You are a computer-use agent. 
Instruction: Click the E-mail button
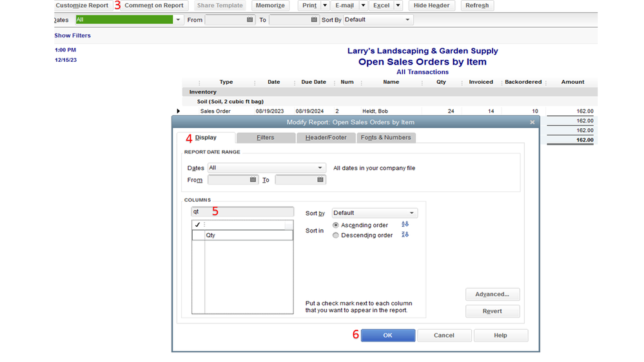pos(345,5)
